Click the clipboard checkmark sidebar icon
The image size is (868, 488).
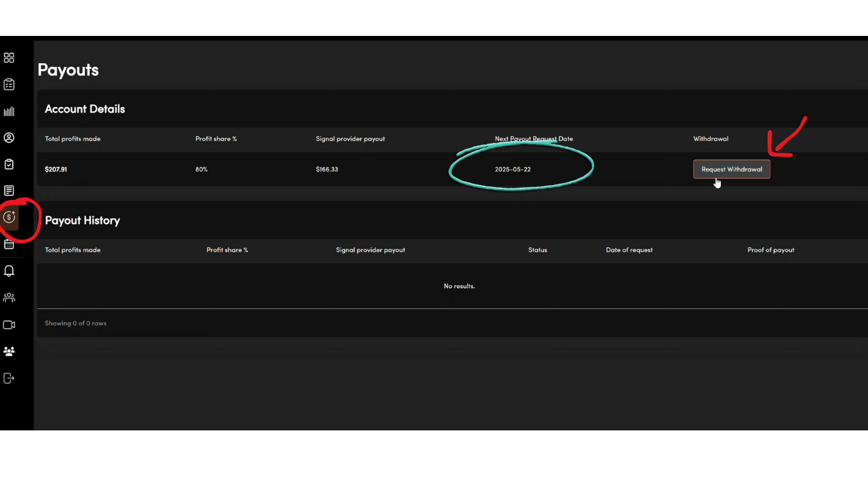pos(9,164)
